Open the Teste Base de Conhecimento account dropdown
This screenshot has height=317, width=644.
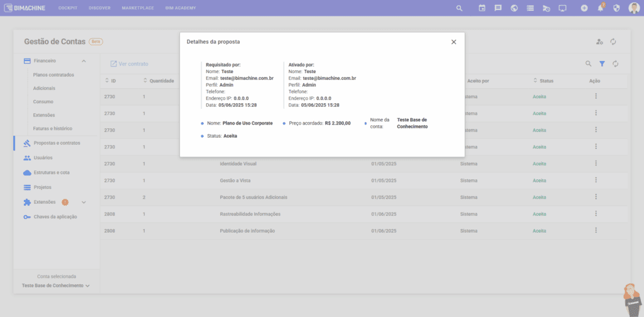click(56, 286)
